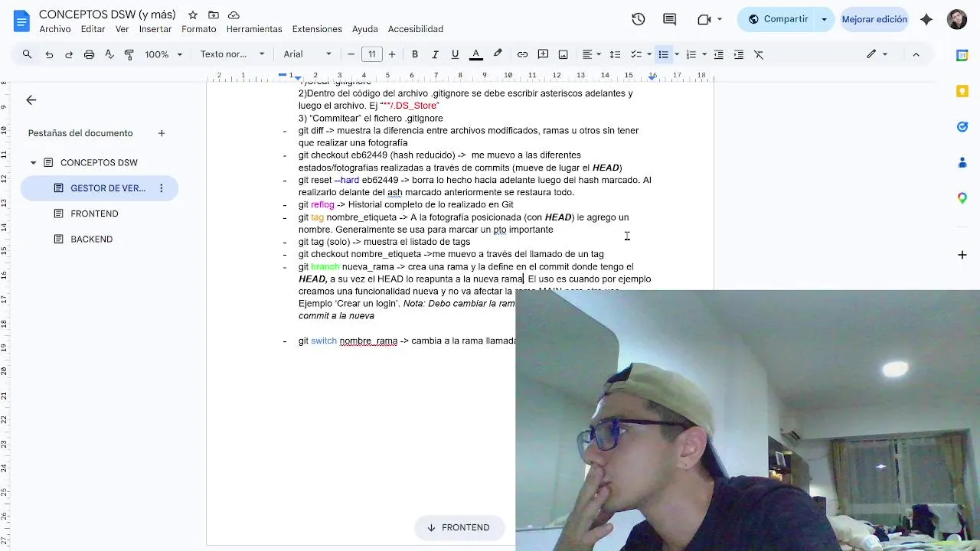The height and width of the screenshot is (551, 980).
Task: Open the highlight color picker
Action: [x=498, y=54]
